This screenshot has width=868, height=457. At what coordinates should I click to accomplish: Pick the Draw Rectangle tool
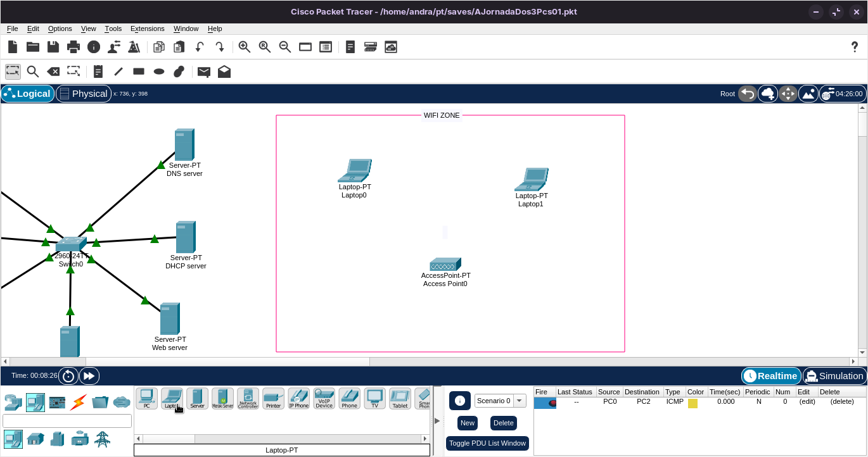(139, 72)
